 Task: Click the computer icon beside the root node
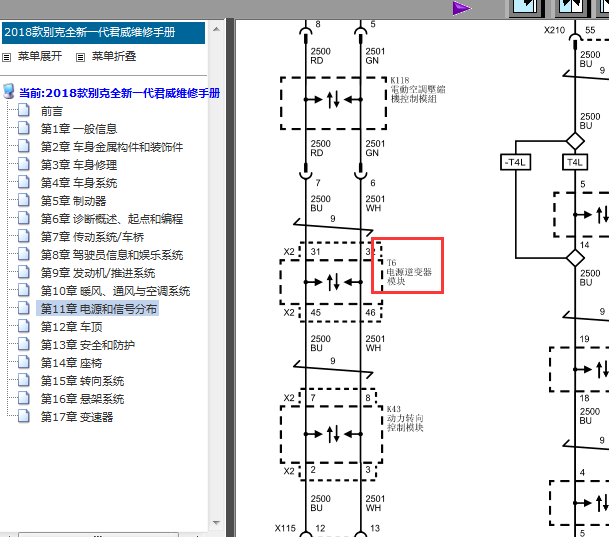point(9,92)
